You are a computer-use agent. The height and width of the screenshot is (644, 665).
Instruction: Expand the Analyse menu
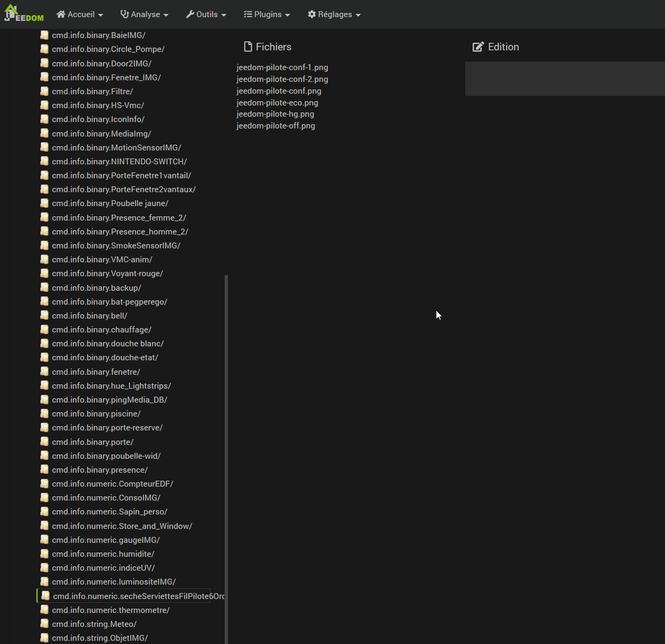pos(145,14)
